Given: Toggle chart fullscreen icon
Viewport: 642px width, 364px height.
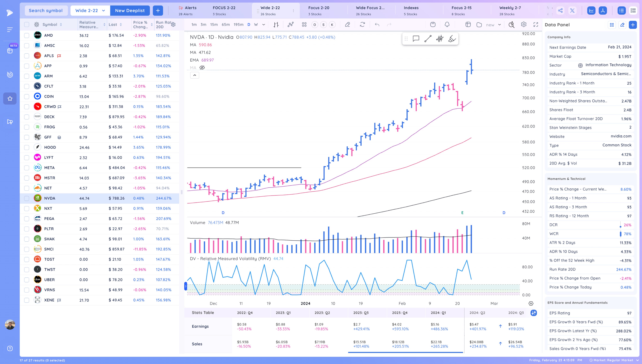Looking at the screenshot, I should (x=536, y=25).
